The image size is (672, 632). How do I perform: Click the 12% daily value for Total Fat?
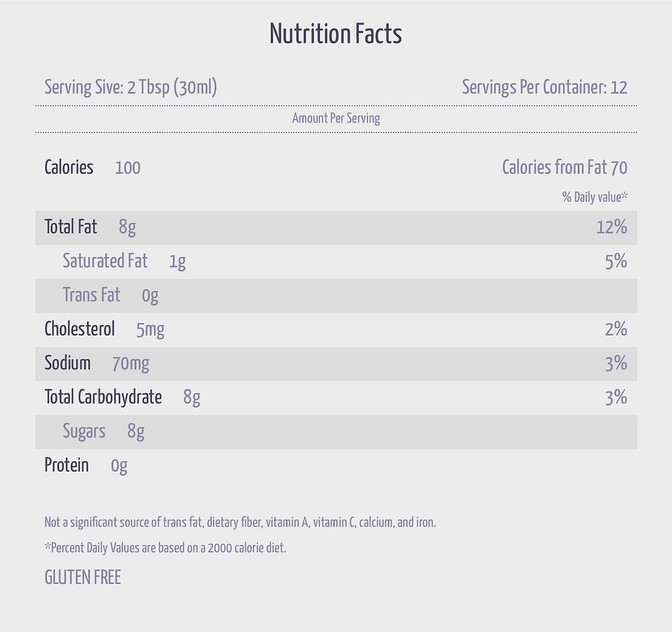coord(612,227)
